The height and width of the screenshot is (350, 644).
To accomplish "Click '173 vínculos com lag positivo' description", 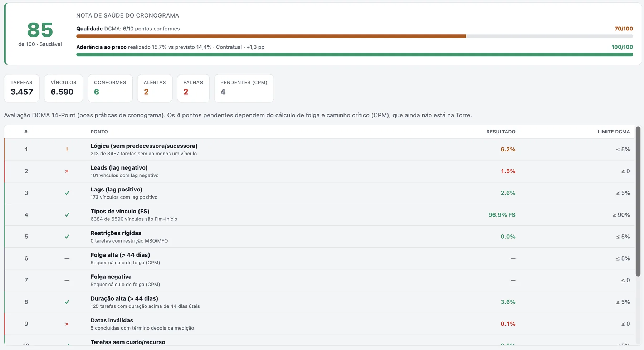I will pyautogui.click(x=124, y=197).
